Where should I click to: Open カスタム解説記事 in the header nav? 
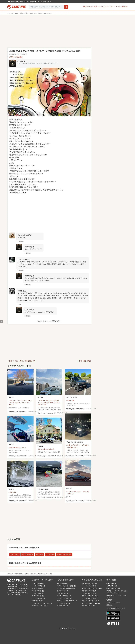(122, 7)
